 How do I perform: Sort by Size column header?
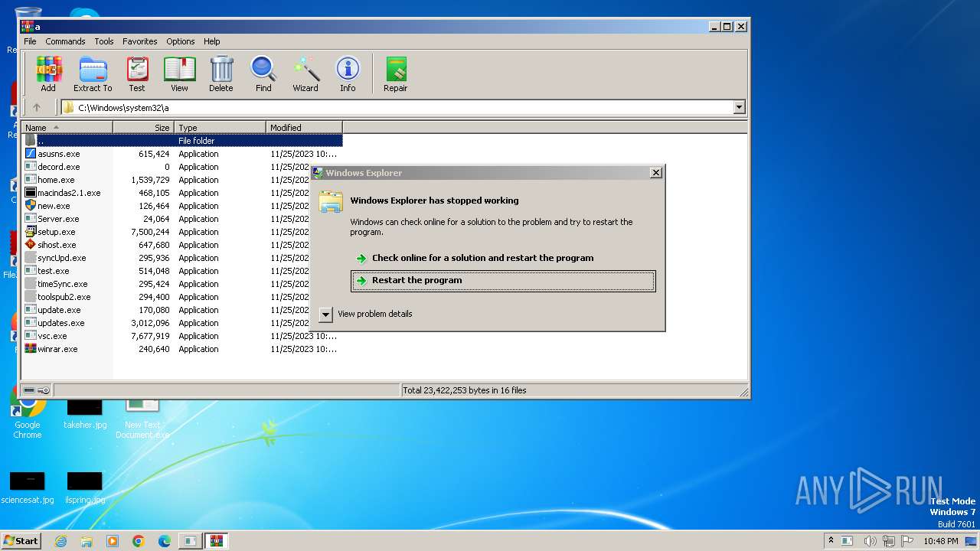[144, 128]
